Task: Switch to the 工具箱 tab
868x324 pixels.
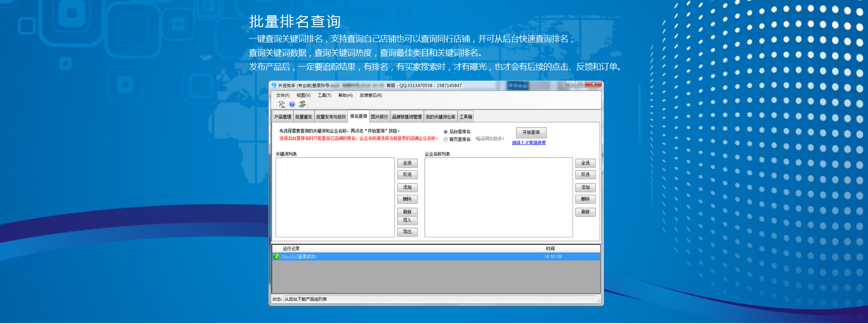Action: [x=466, y=117]
